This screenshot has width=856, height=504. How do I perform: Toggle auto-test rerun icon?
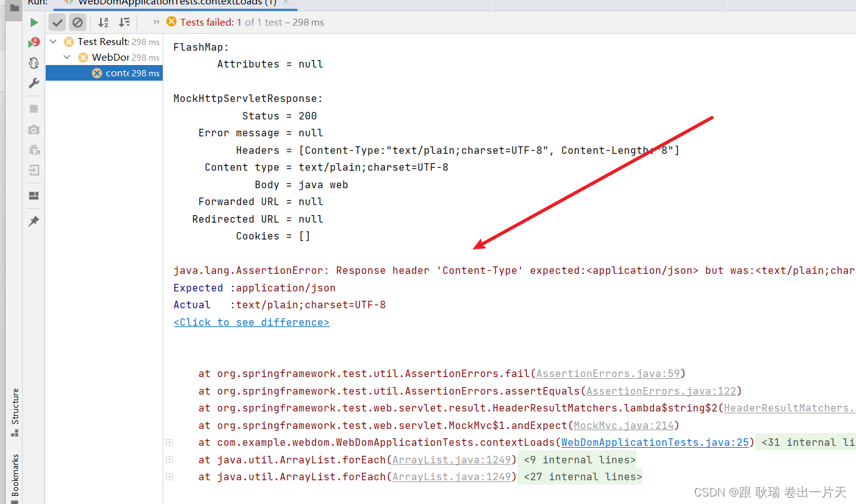point(34,63)
